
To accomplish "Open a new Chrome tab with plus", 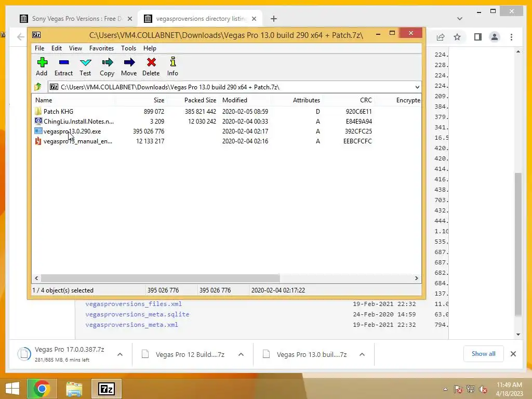I will [274, 19].
